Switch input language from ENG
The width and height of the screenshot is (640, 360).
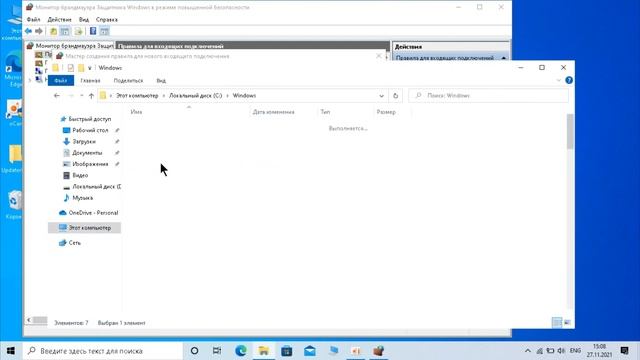pyautogui.click(x=575, y=351)
